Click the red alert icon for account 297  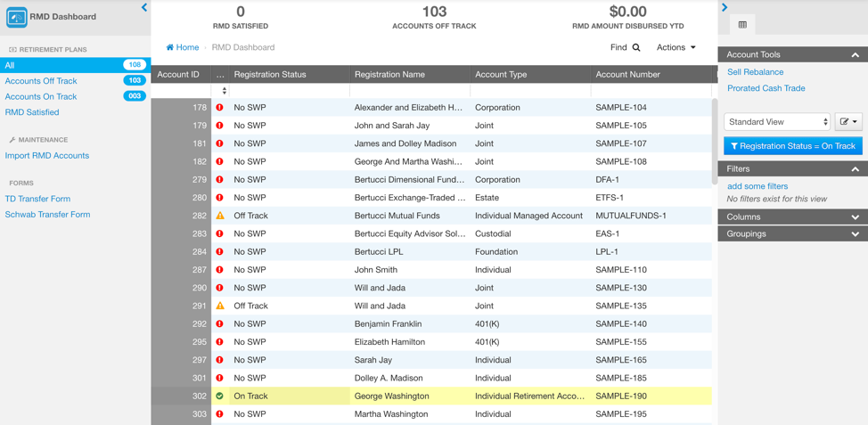pos(220,360)
